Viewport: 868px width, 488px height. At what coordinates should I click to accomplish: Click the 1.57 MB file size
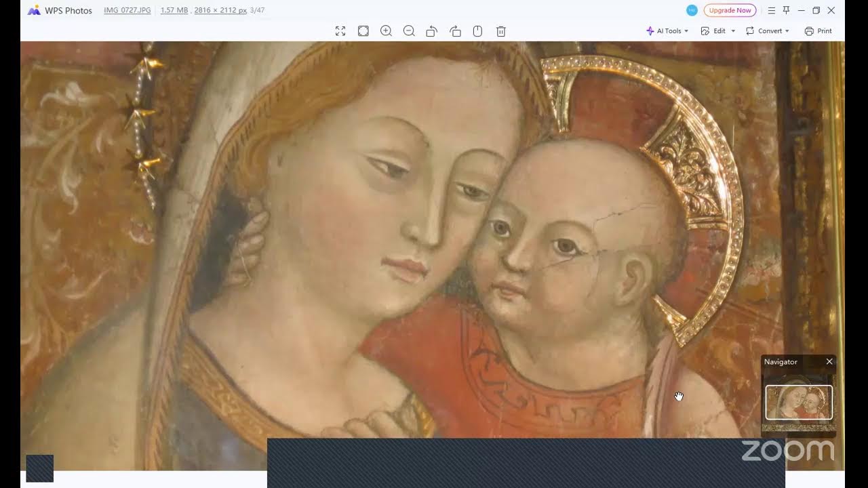pos(174,10)
